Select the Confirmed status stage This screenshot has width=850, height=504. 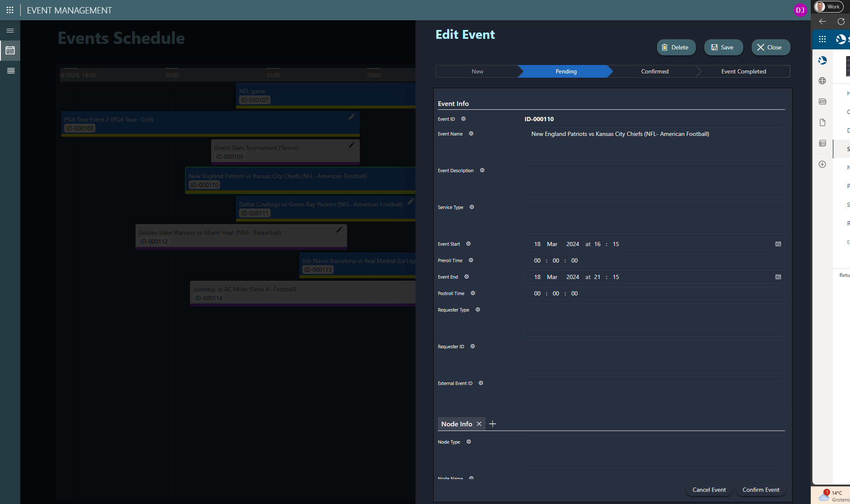tap(654, 71)
